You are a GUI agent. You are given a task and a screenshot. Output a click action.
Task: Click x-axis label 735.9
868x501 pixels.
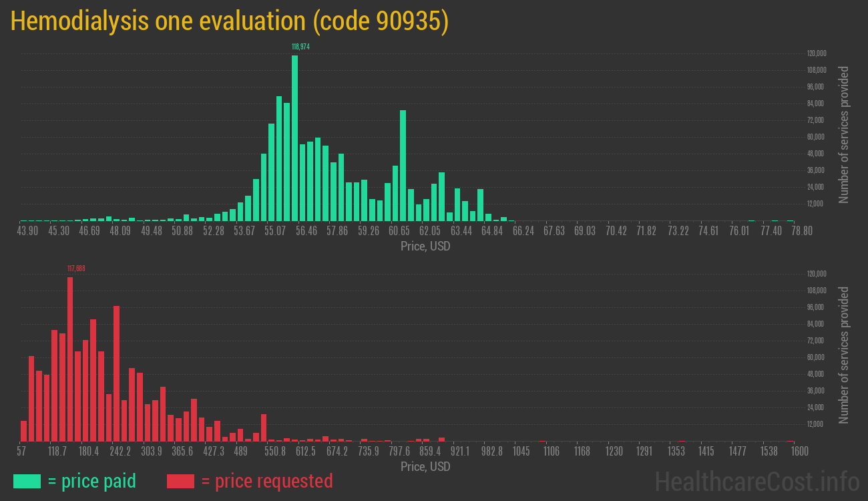[368, 452]
